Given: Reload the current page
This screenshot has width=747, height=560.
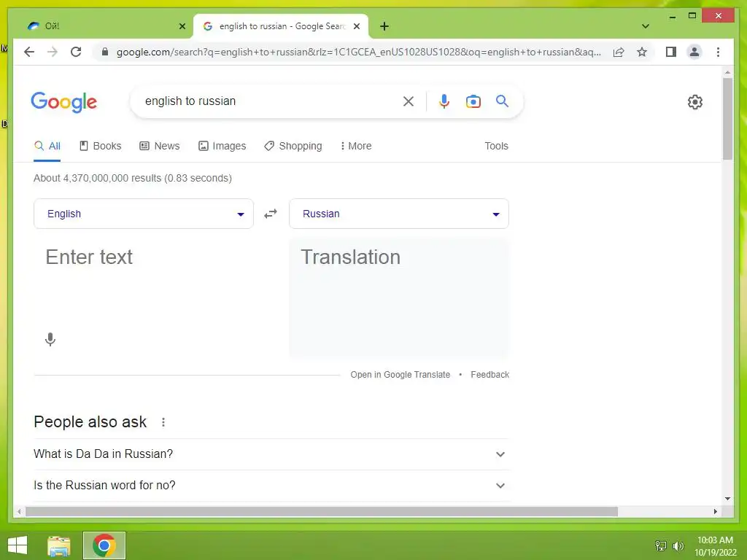Looking at the screenshot, I should coord(76,52).
